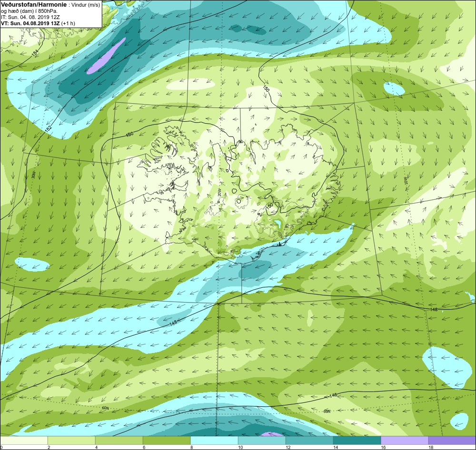Click the medium teal 12–14 m/s legend swatch
This screenshot has height=450, width=476.
[309, 440]
